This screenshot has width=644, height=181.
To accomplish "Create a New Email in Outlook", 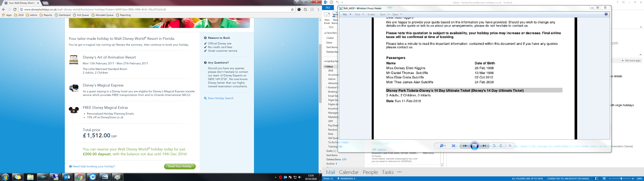I will (327, 18).
